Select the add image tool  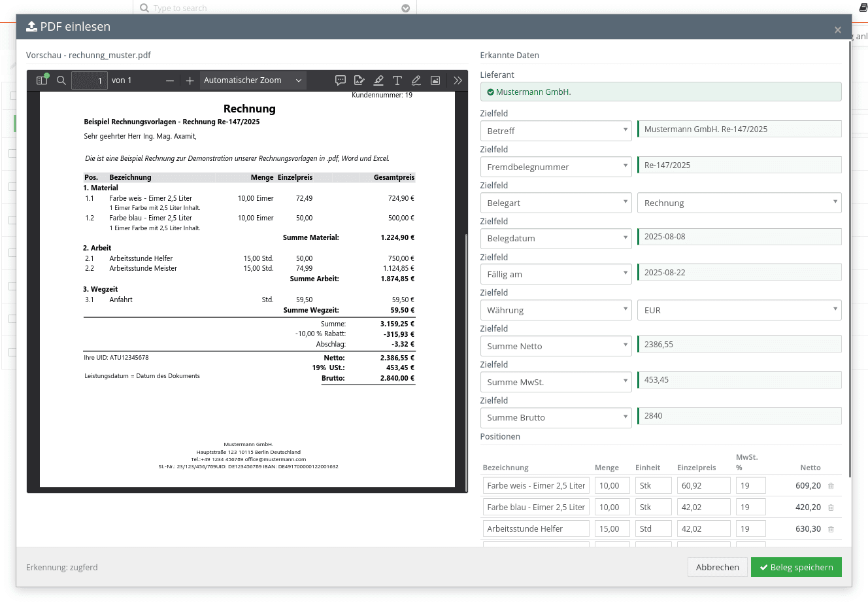coord(435,80)
